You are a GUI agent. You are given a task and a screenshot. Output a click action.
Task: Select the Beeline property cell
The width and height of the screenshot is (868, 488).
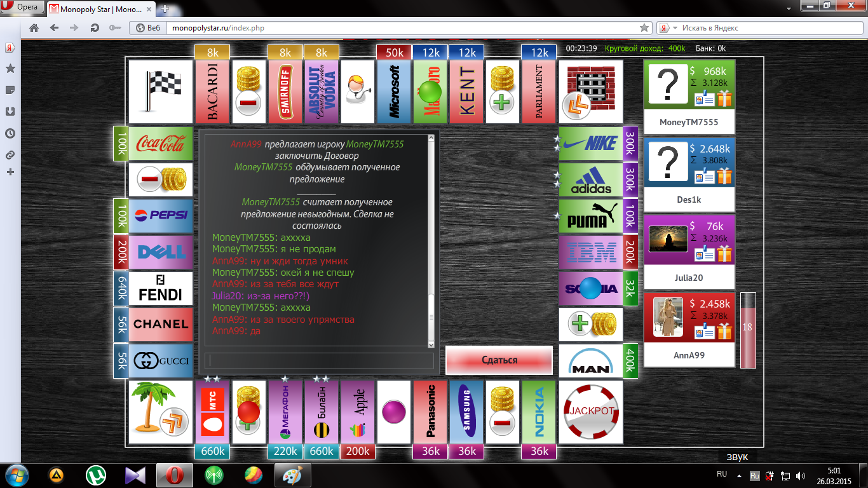(x=322, y=412)
